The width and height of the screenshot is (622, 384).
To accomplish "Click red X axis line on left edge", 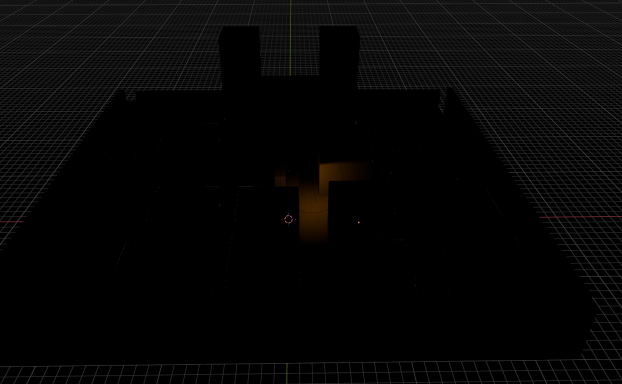I will pyautogui.click(x=11, y=221).
